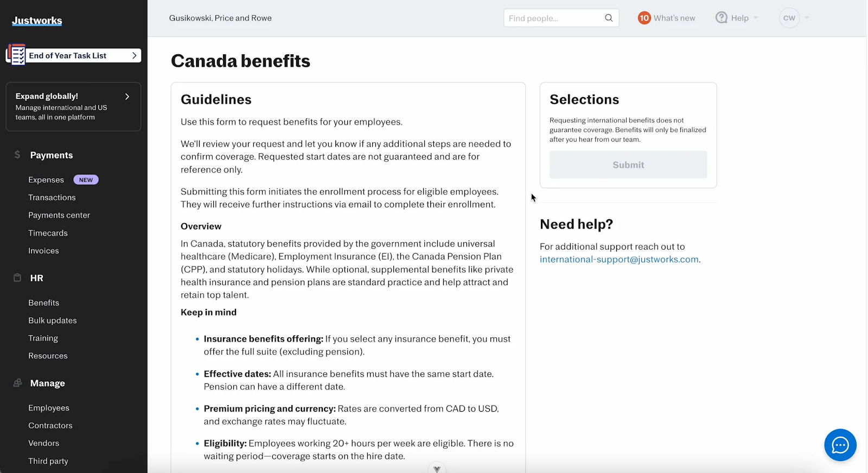Go to Benefits in HR section

tap(43, 302)
